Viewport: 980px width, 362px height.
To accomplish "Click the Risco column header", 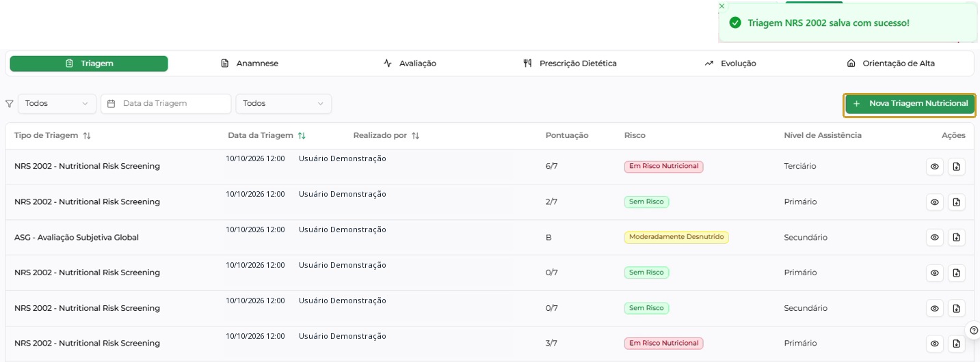I will click(635, 135).
